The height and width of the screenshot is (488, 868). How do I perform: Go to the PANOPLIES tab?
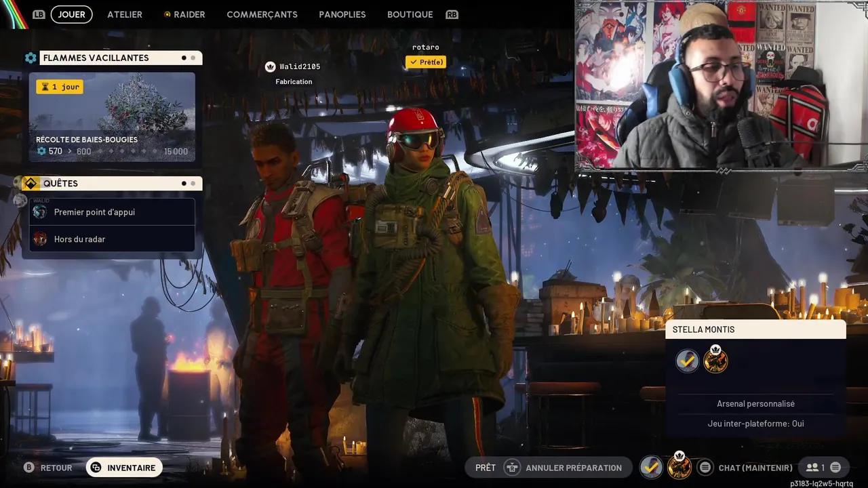342,14
